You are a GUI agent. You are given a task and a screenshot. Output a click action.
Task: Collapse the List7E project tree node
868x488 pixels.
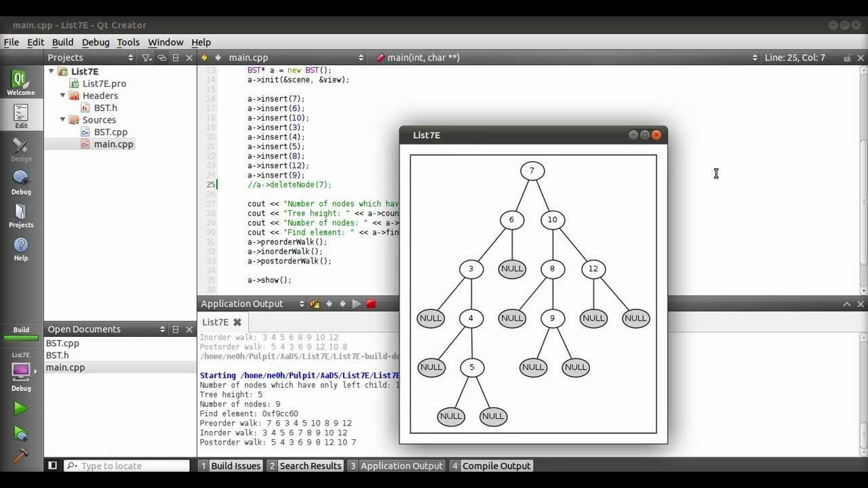[51, 71]
